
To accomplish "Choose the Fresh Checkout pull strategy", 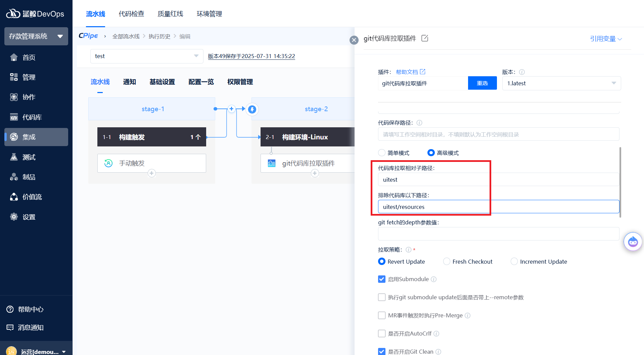I will tap(447, 262).
